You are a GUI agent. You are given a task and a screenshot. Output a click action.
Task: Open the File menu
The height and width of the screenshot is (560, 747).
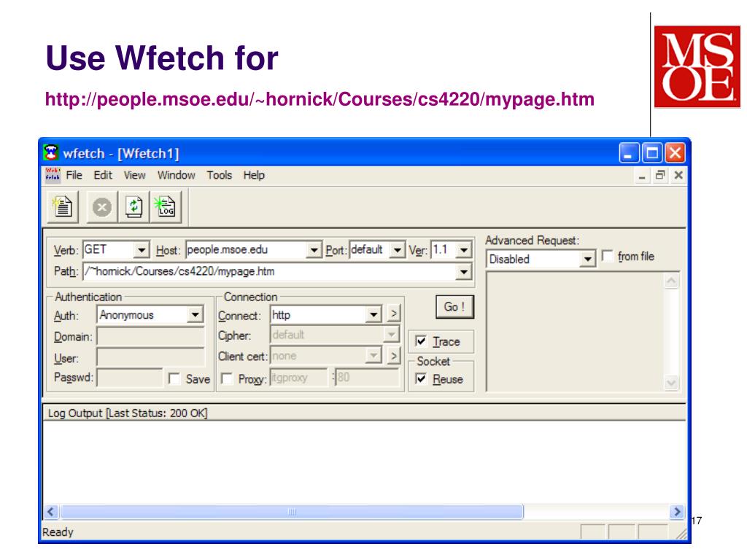coord(74,175)
